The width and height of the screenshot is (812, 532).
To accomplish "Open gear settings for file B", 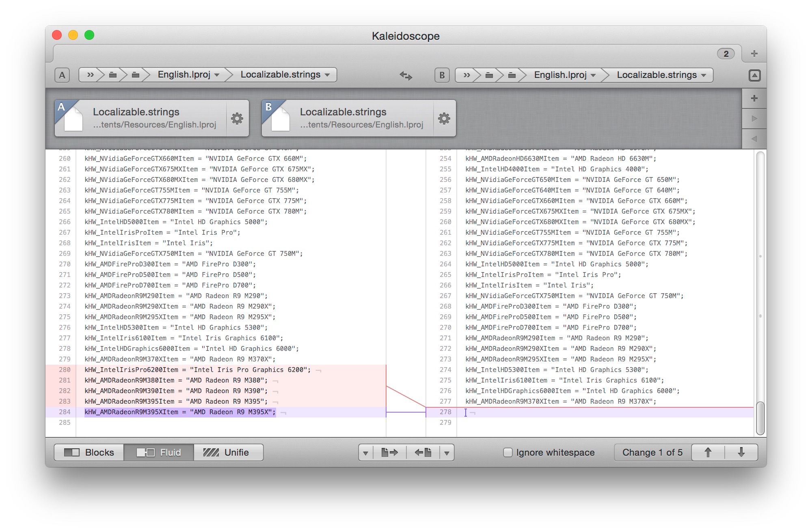I will (444, 118).
